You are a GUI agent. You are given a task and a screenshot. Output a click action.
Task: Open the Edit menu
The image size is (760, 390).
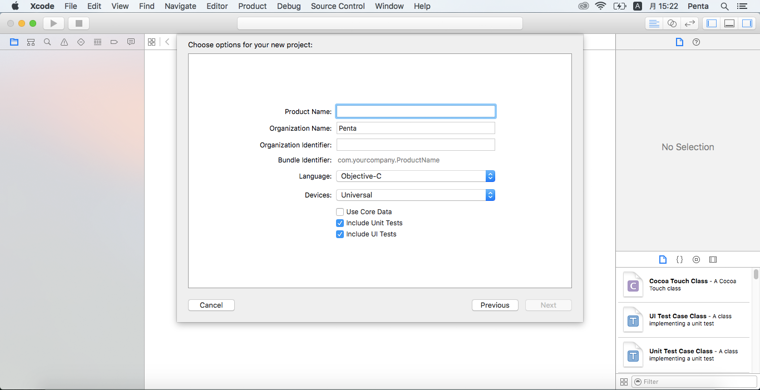point(94,6)
